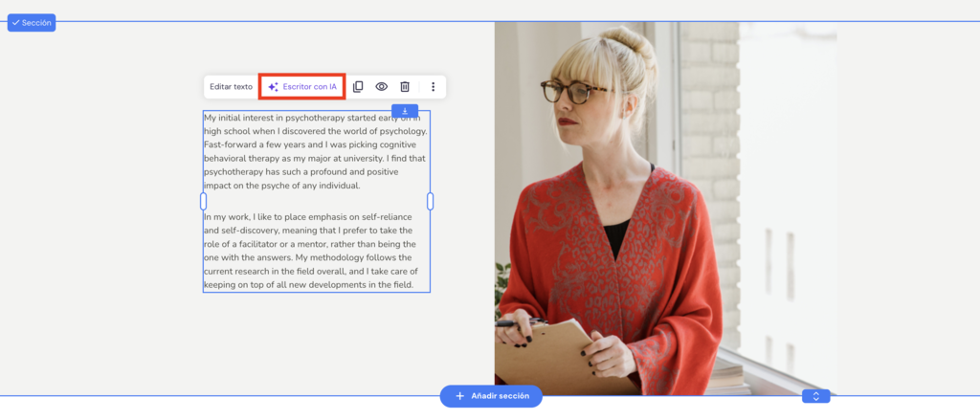The height and width of the screenshot is (420, 980).
Task: Open the Escritor con IA writer
Action: (301, 87)
